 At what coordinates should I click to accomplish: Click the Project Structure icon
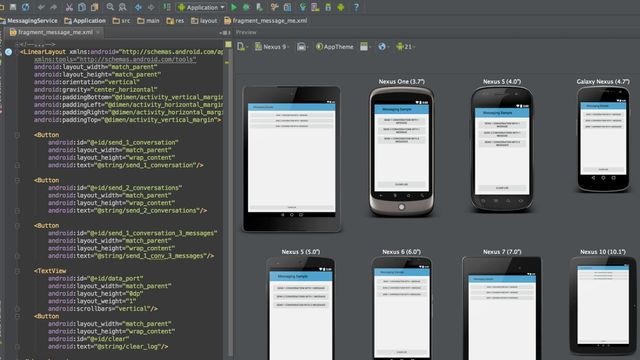click(x=287, y=7)
